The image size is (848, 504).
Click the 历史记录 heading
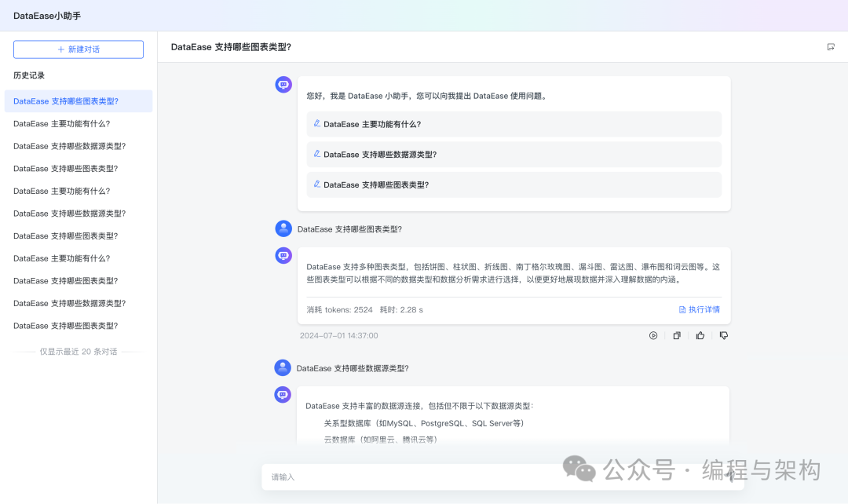coord(29,75)
